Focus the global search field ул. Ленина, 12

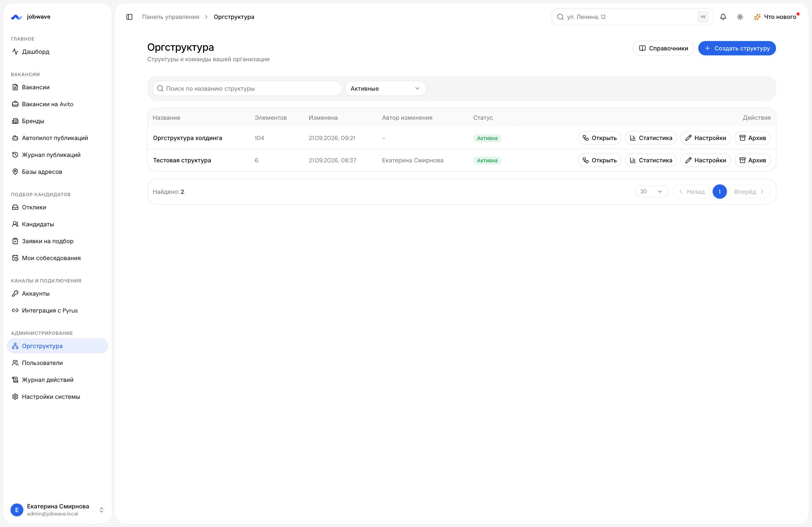632,17
